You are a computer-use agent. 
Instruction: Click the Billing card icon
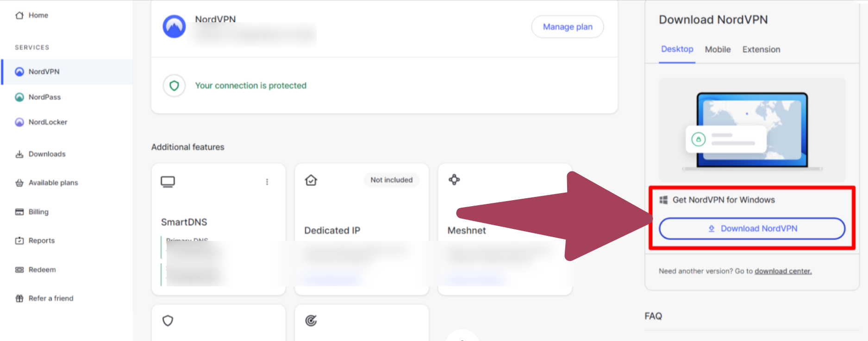(19, 212)
